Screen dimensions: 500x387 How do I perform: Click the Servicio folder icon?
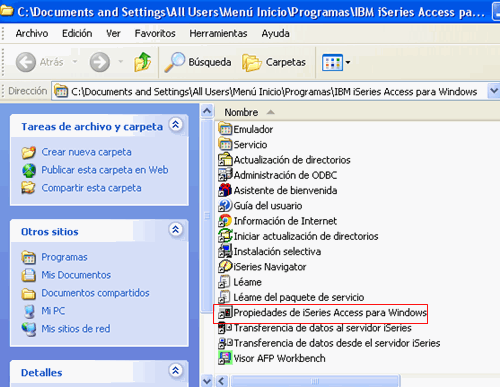pyautogui.click(x=225, y=144)
